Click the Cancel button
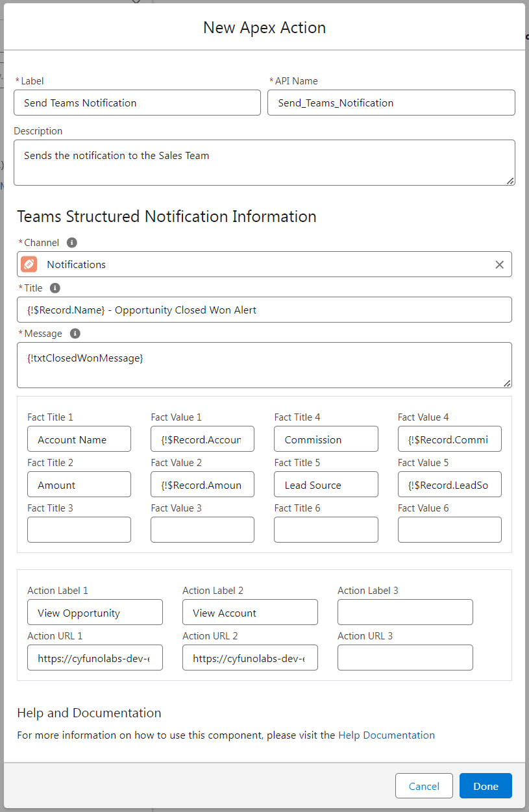Image resolution: width=529 pixels, height=812 pixels. 424,786
